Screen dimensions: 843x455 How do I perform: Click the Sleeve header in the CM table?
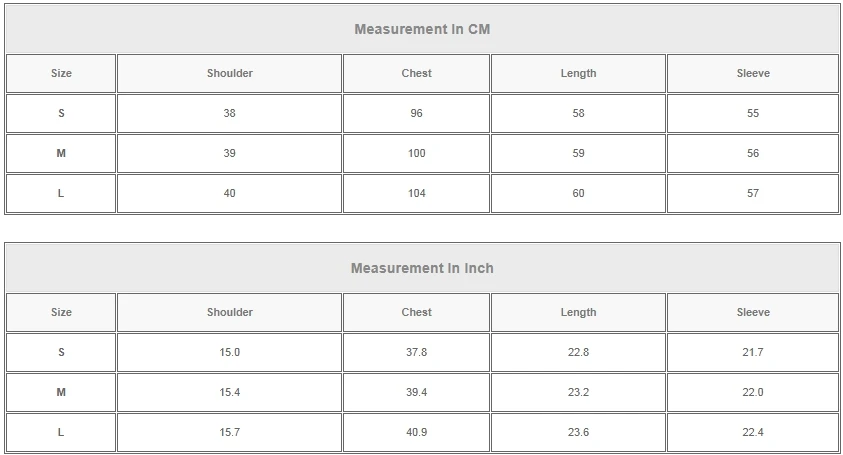tap(753, 74)
